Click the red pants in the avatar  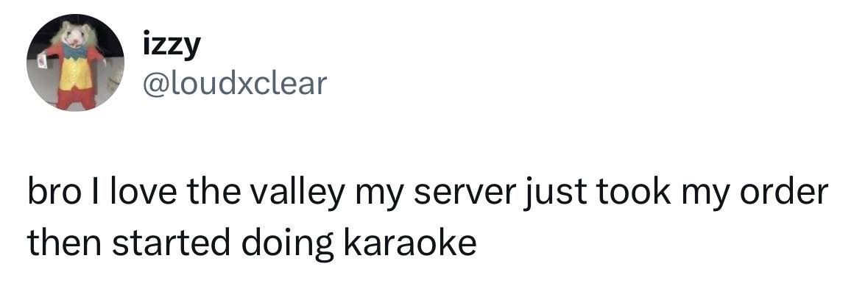coord(77,98)
